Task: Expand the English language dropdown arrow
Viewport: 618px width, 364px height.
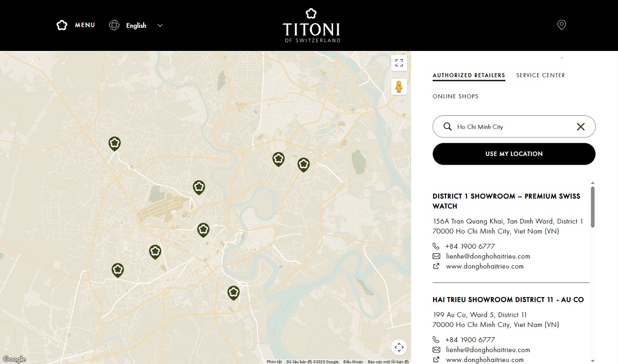Action: coord(160,25)
